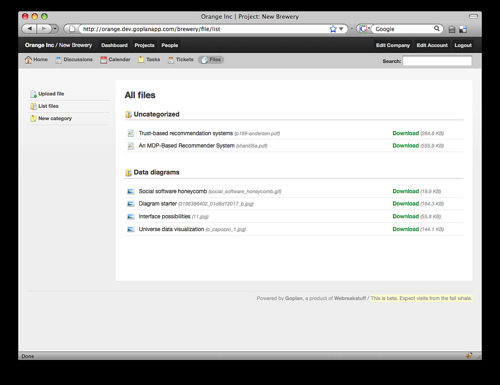This screenshot has width=500, height=385.
Task: Click the Tickets icon
Action: (x=171, y=60)
